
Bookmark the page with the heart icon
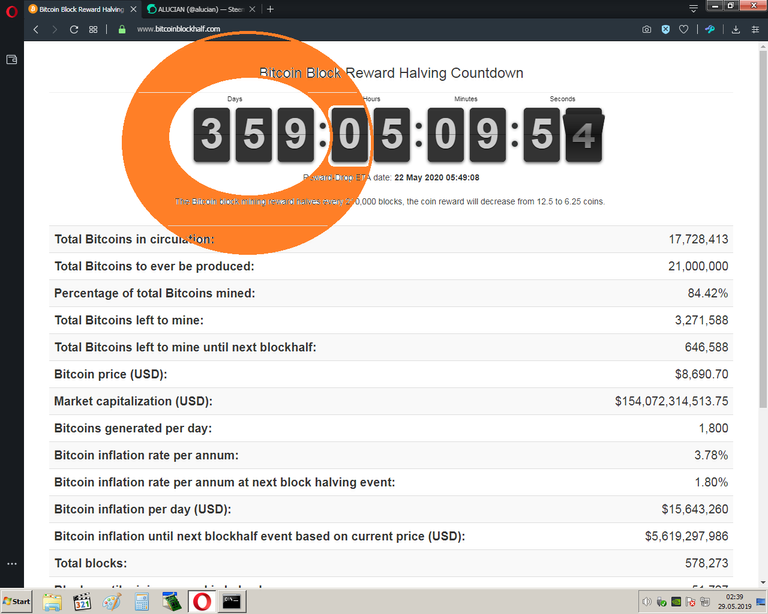tap(684, 29)
